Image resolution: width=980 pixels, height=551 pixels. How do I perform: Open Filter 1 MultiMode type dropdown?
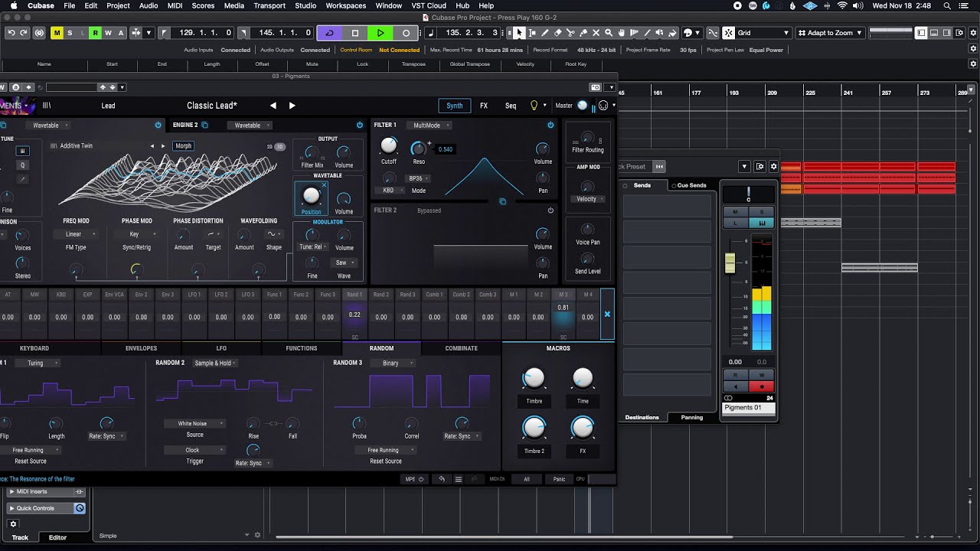click(x=430, y=125)
